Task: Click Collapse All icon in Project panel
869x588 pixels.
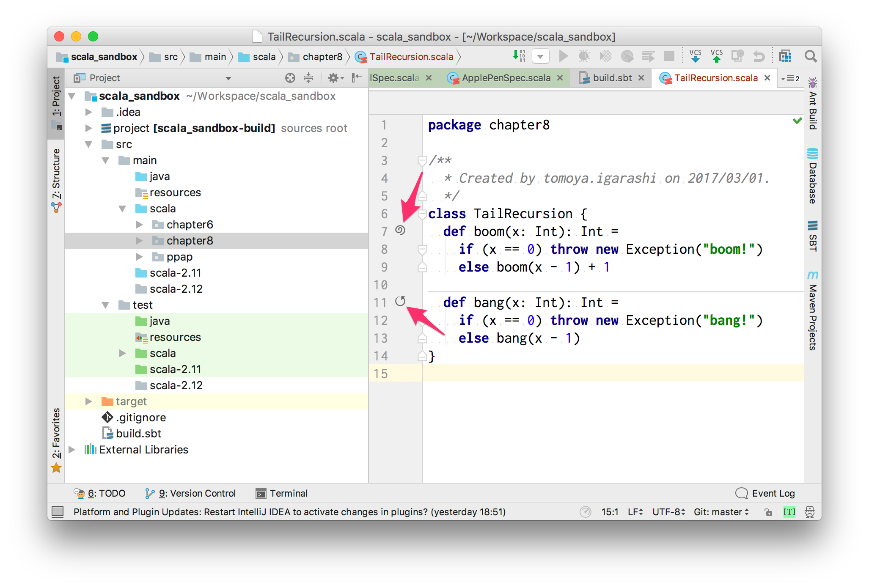Action: pos(308,78)
